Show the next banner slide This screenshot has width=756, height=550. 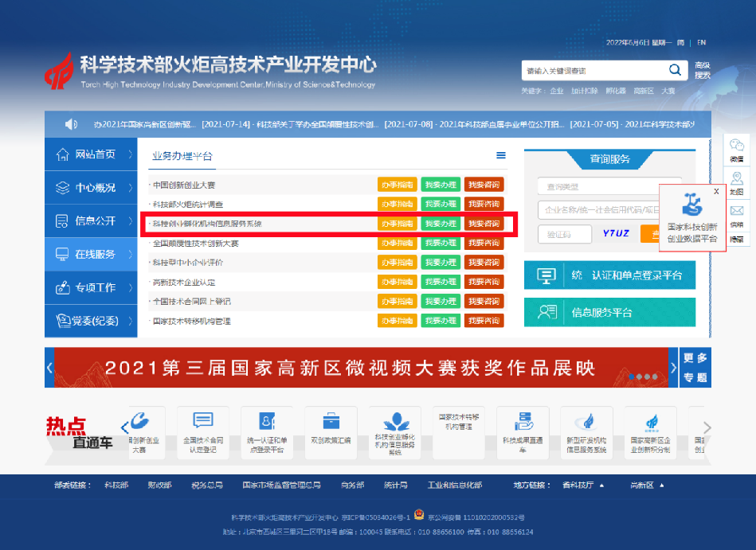click(x=674, y=368)
